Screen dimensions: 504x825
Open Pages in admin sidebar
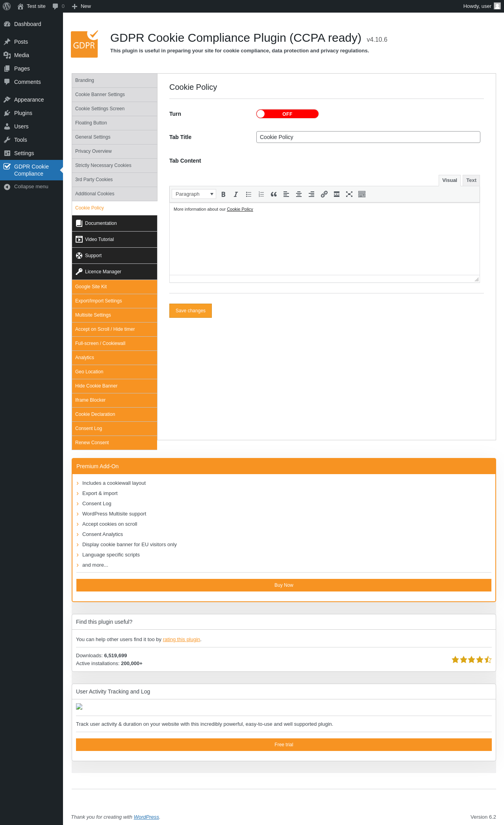pyautogui.click(x=31, y=69)
